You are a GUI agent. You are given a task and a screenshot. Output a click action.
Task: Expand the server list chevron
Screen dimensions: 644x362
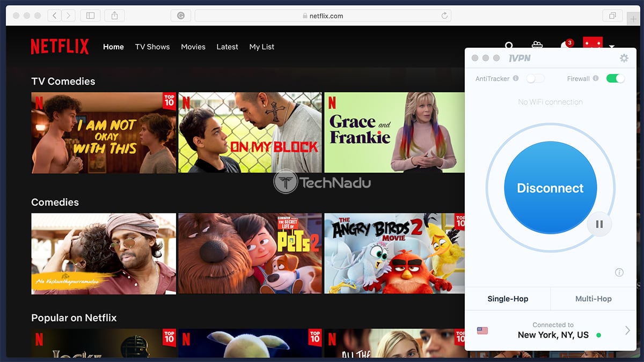point(627,330)
